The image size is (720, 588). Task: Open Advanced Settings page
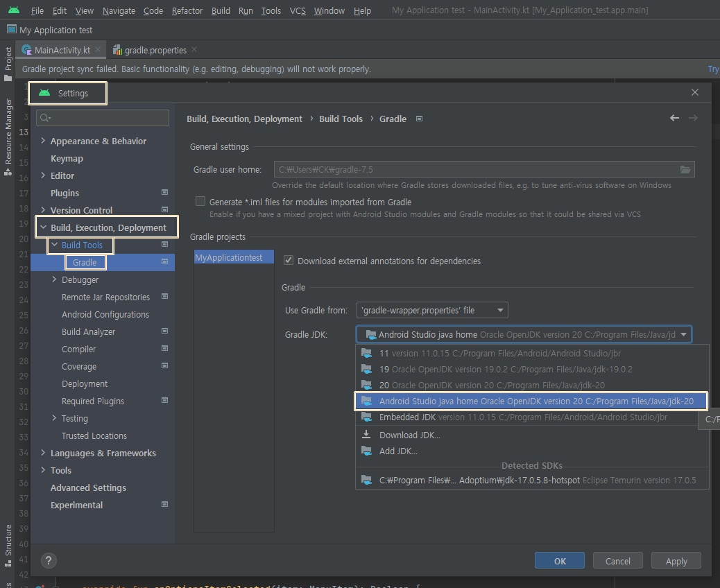[x=88, y=487]
